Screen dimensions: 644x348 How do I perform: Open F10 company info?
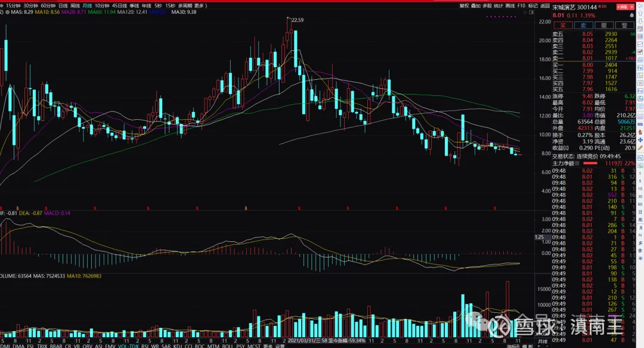(x=521, y=6)
